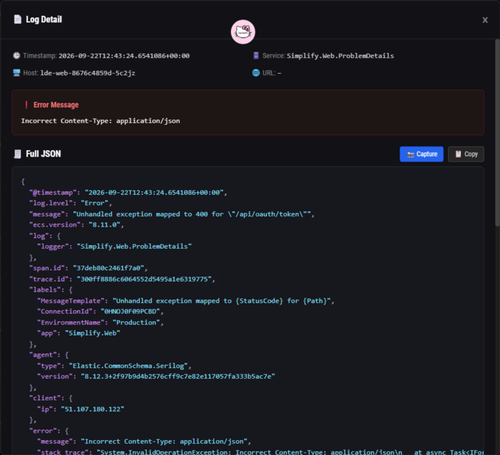500x455 pixels.
Task: Copy the full JSON with Copy button
Action: click(466, 154)
